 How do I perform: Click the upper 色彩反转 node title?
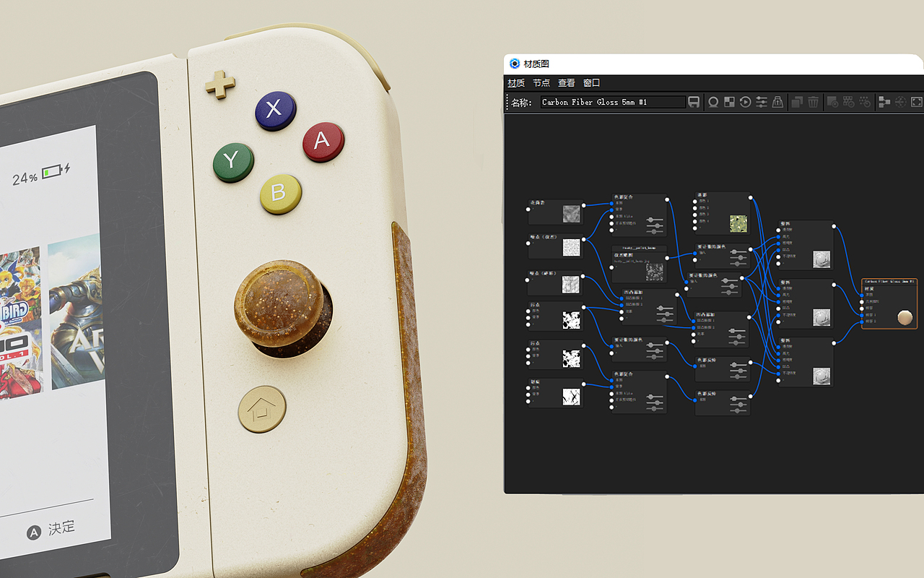coord(707,360)
